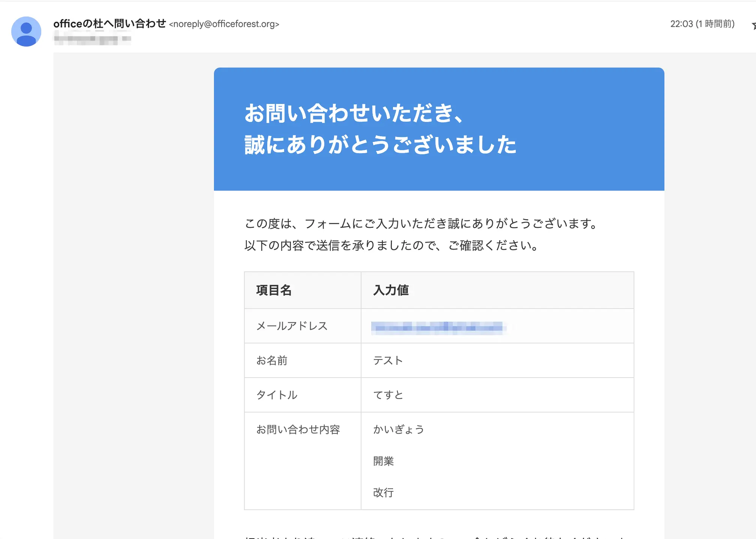Screen dimensions: 756x539
Task: Click the 開業 line in inquiry content
Action: (383, 461)
